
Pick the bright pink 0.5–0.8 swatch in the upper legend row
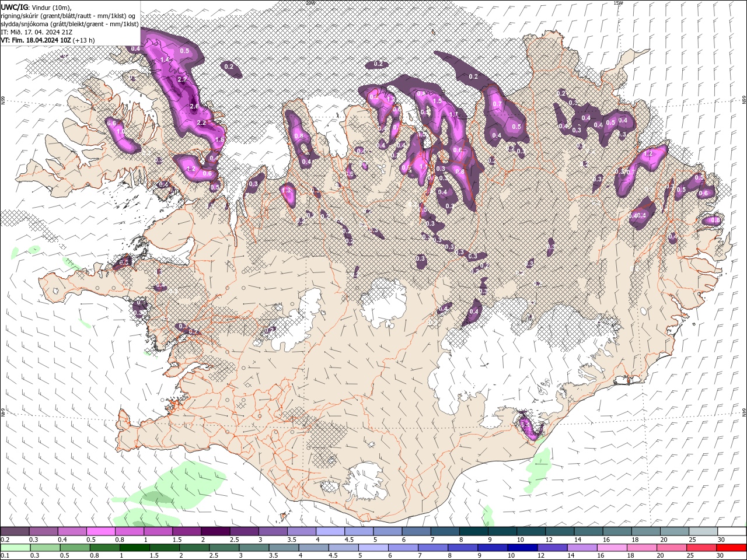point(100,531)
